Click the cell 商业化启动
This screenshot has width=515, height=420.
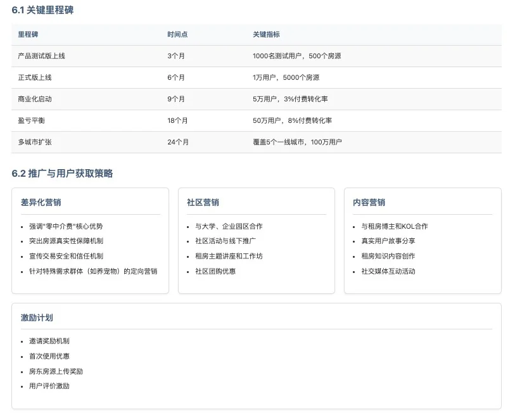(x=35, y=99)
